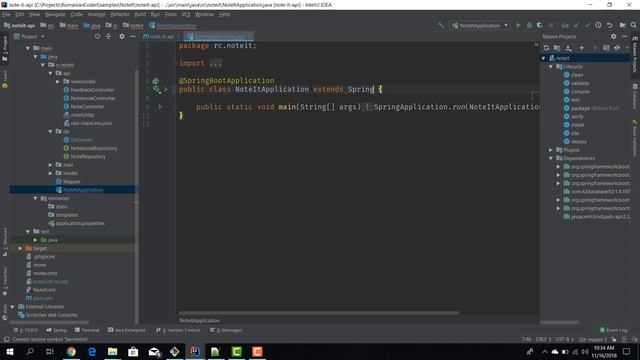Click the revert/undo arrow icon in toolbar
Image resolution: width=640 pixels, height=360 pixels.
609,25
